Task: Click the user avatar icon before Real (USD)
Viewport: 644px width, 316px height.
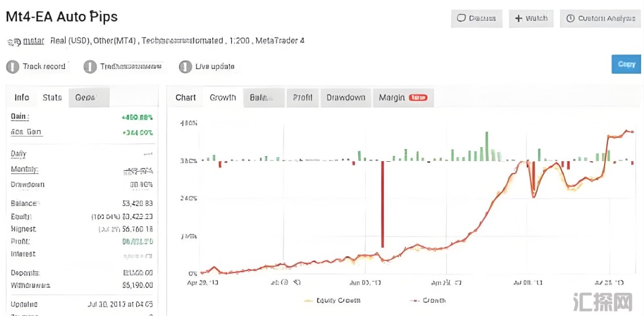Action: coord(13,42)
